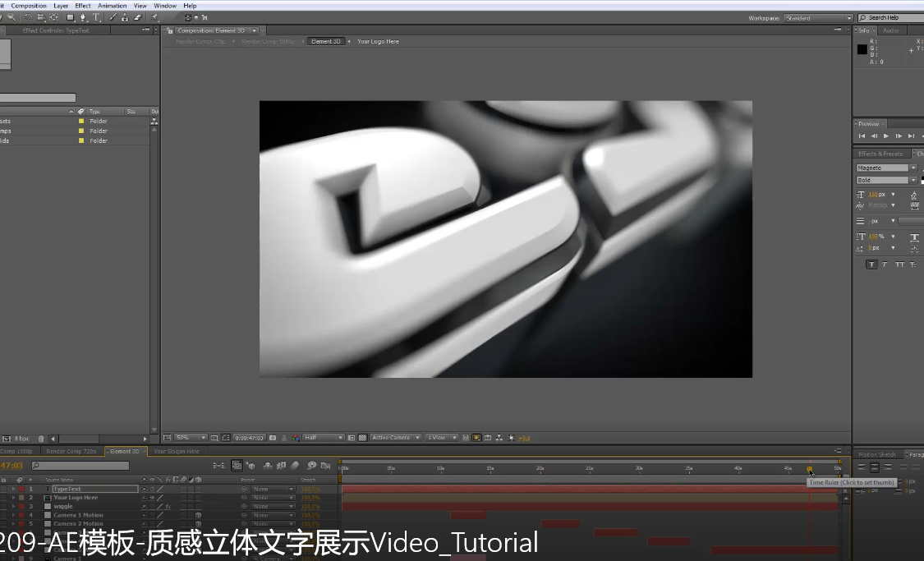The image size is (924, 561).
Task: Click the project color depth 8 bpc button
Action: coord(22,439)
